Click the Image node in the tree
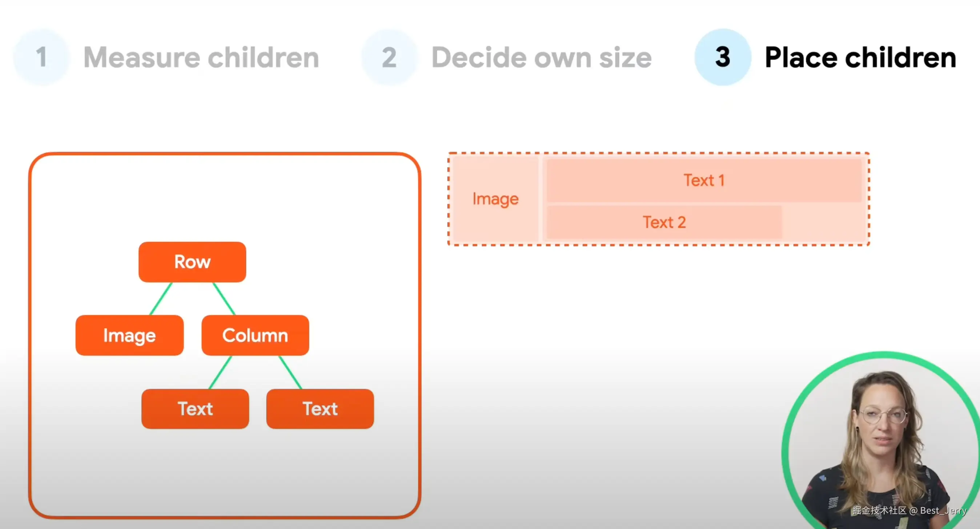The width and height of the screenshot is (980, 529). point(129,335)
